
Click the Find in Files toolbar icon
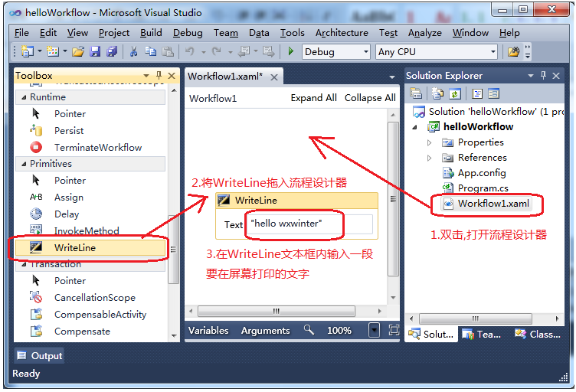coord(513,52)
